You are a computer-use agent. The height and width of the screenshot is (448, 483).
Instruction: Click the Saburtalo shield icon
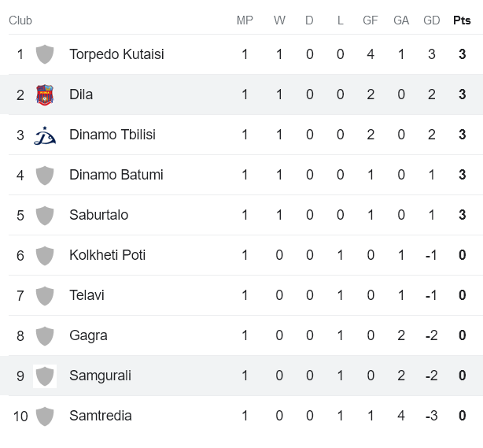point(45,215)
